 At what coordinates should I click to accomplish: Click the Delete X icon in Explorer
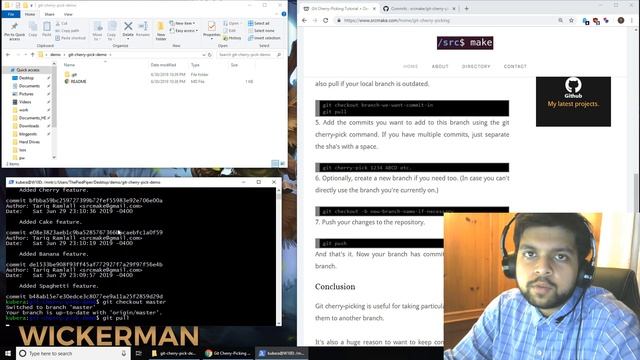[x=128, y=26]
